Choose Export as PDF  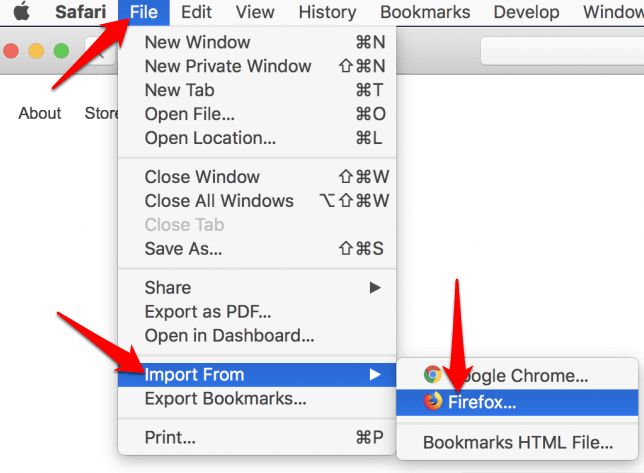coord(208,312)
